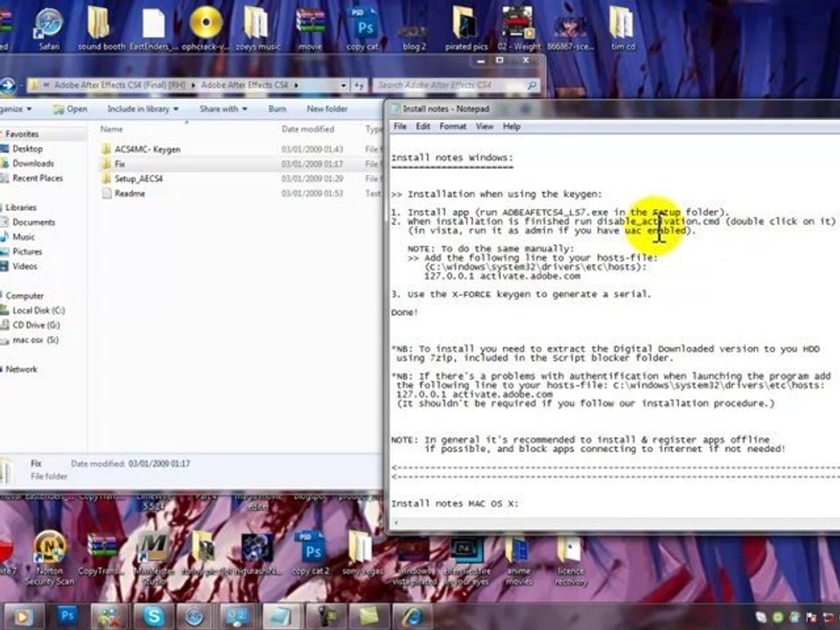Open the sound booth folder icon
Image resolution: width=840 pixels, height=630 pixels.
click(x=101, y=30)
